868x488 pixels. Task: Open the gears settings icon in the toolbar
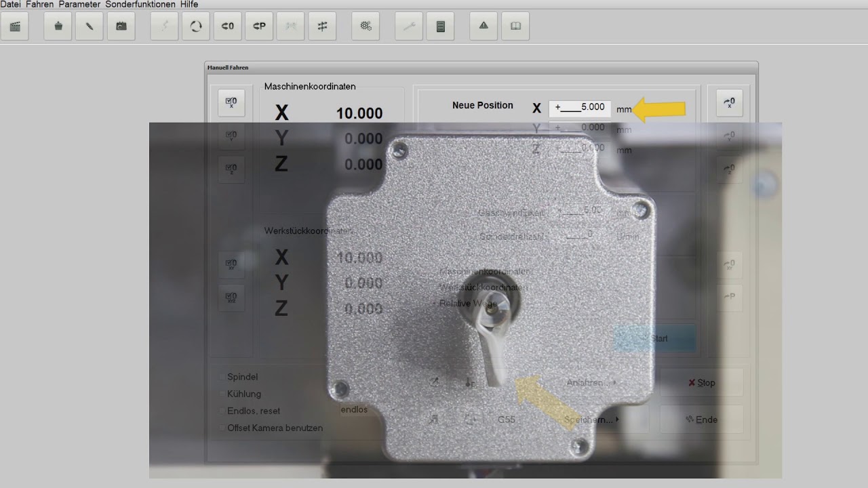366,26
